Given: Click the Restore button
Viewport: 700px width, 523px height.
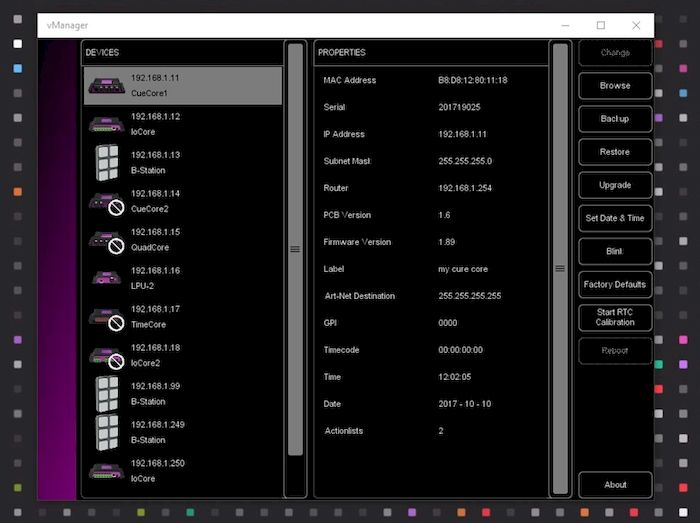Looking at the screenshot, I should tap(615, 152).
